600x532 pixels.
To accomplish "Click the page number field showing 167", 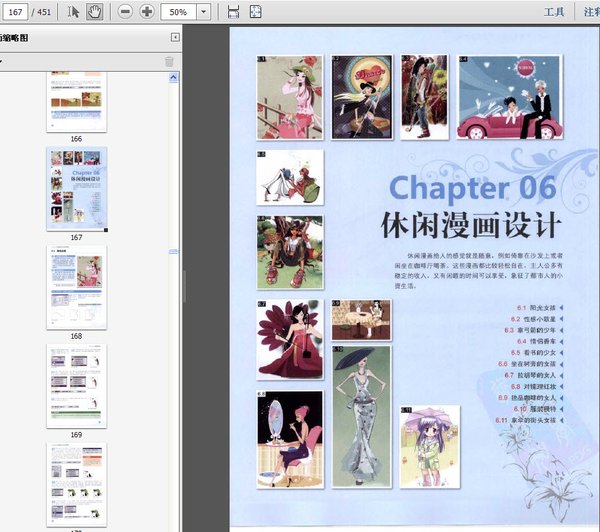I will pyautogui.click(x=15, y=12).
